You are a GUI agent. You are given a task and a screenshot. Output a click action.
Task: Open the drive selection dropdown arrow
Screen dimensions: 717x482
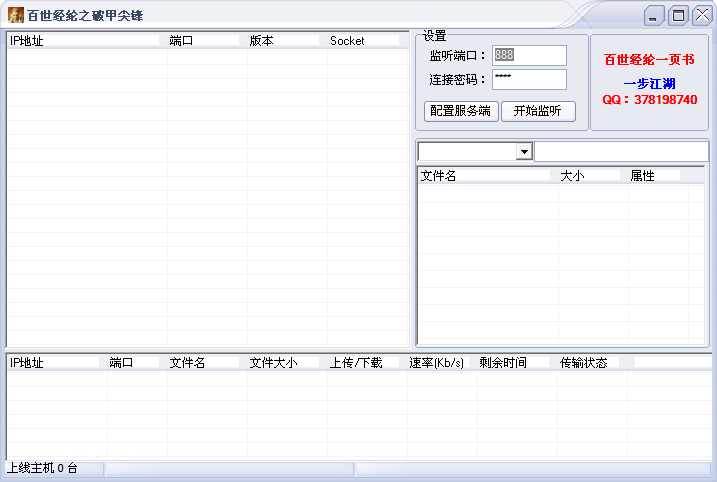523,151
